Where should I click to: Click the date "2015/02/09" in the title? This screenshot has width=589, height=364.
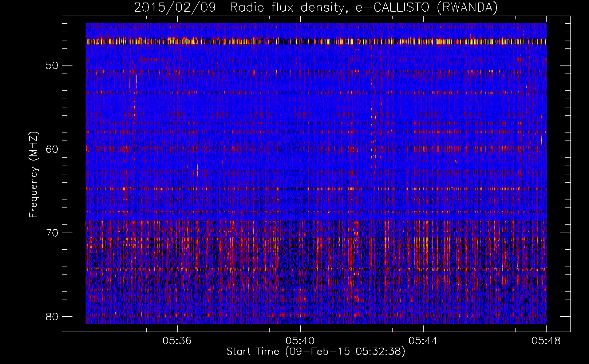(175, 7)
